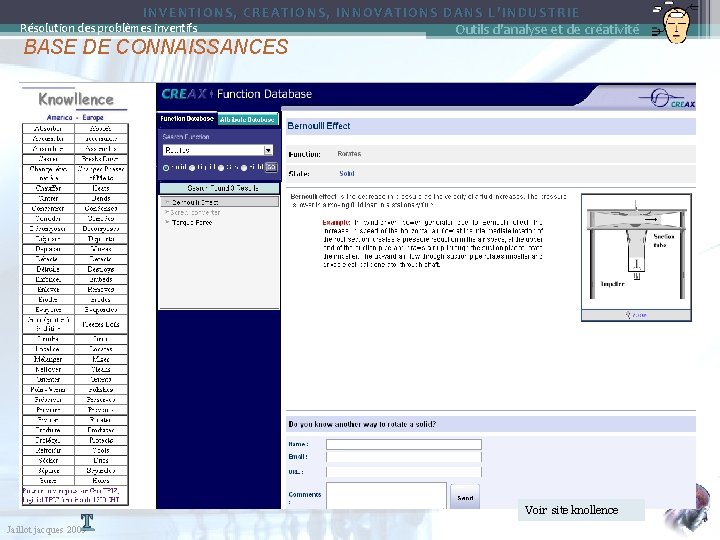720x540 pixels.
Task: Click the Evaporates cell in the table
Action: [101, 309]
